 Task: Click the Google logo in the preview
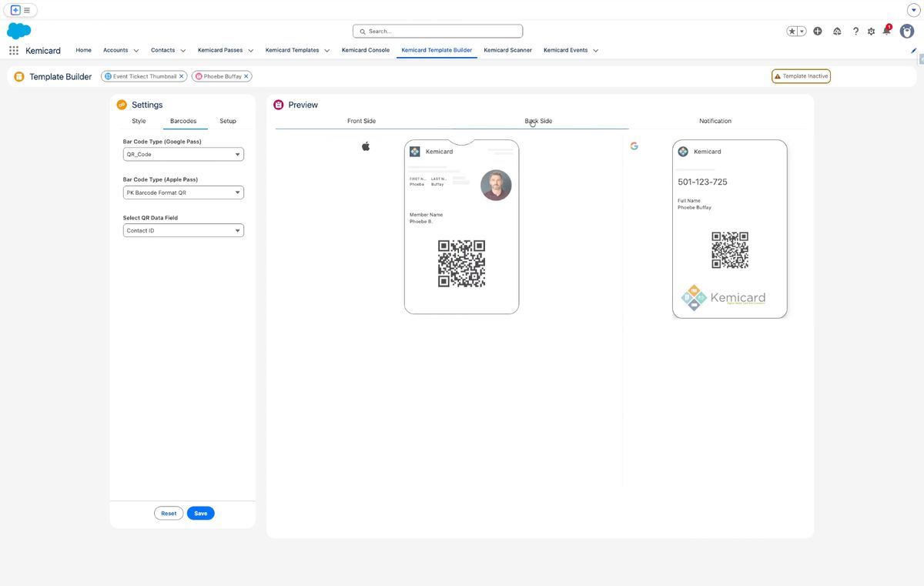[634, 146]
